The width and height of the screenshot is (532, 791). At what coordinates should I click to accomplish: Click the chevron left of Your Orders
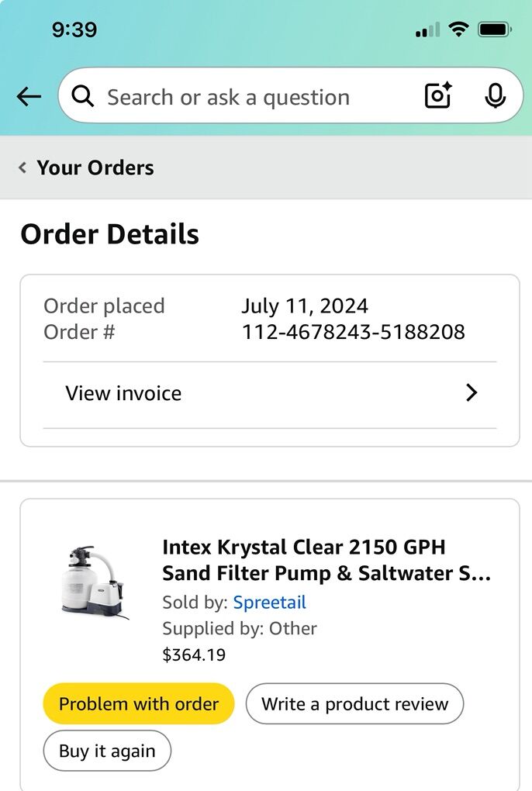(22, 168)
